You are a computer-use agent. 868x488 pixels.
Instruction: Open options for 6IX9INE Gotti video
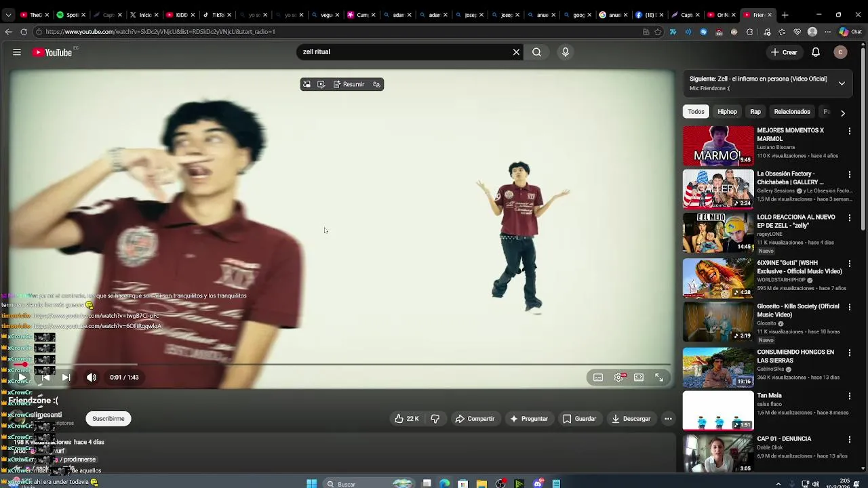coord(850,264)
